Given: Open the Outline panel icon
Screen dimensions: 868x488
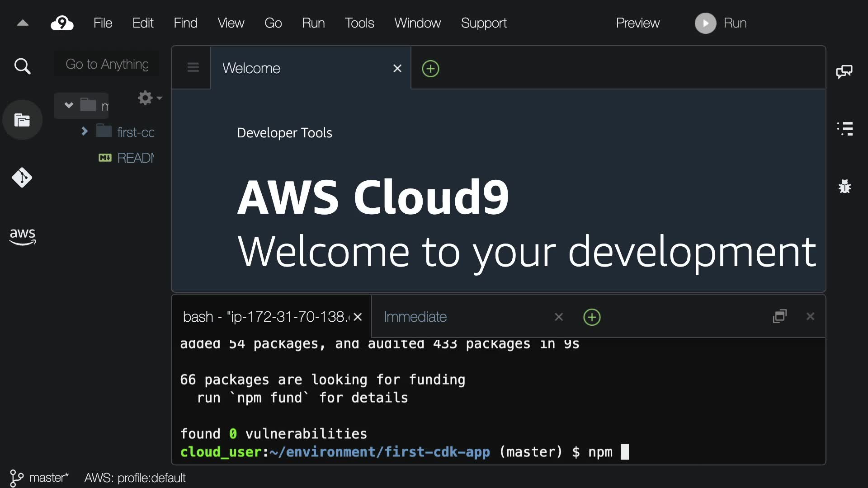Looking at the screenshot, I should tap(844, 129).
